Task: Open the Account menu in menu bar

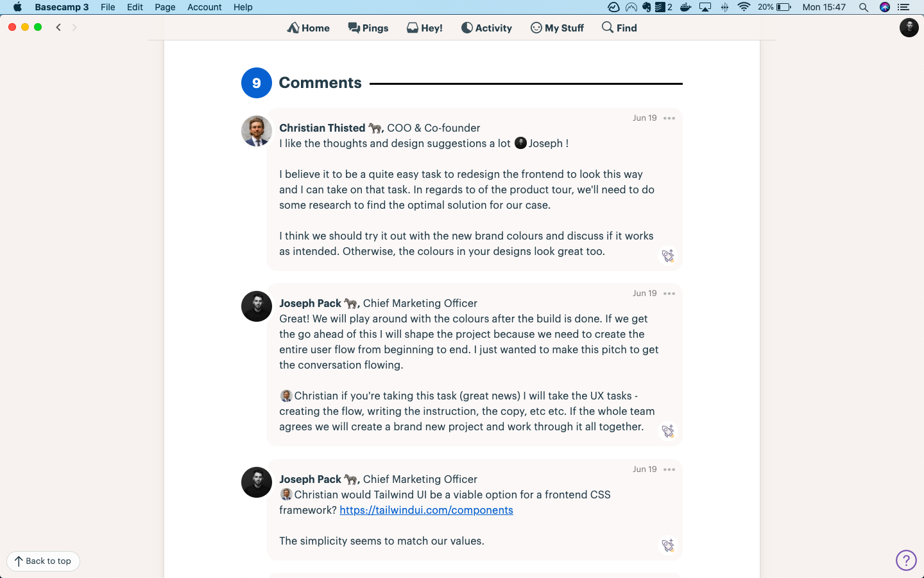Action: tap(204, 7)
